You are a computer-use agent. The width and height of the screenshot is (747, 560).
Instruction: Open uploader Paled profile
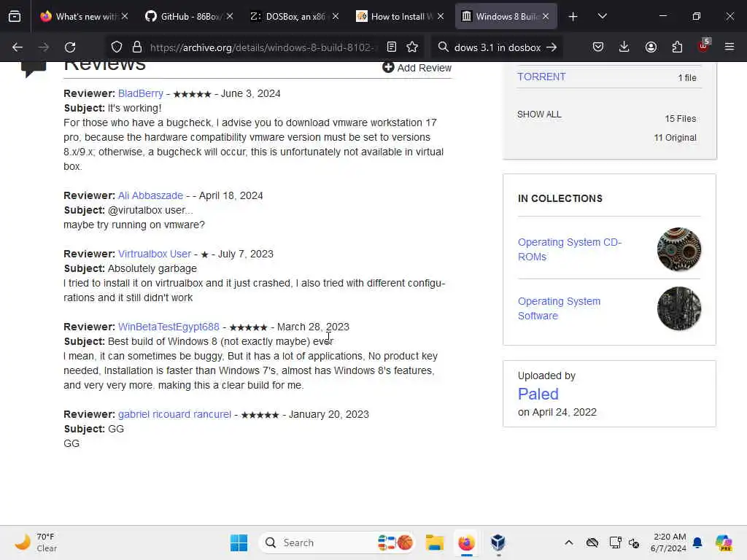point(538,394)
